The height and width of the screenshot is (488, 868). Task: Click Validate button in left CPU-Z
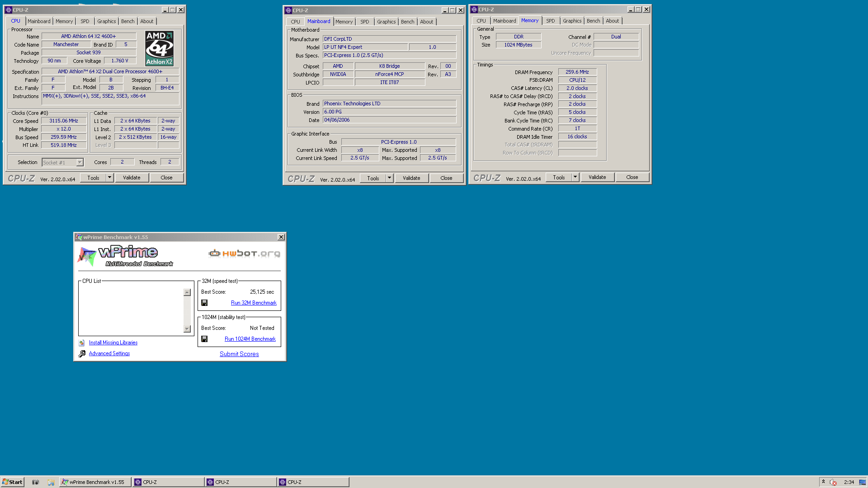tap(132, 178)
